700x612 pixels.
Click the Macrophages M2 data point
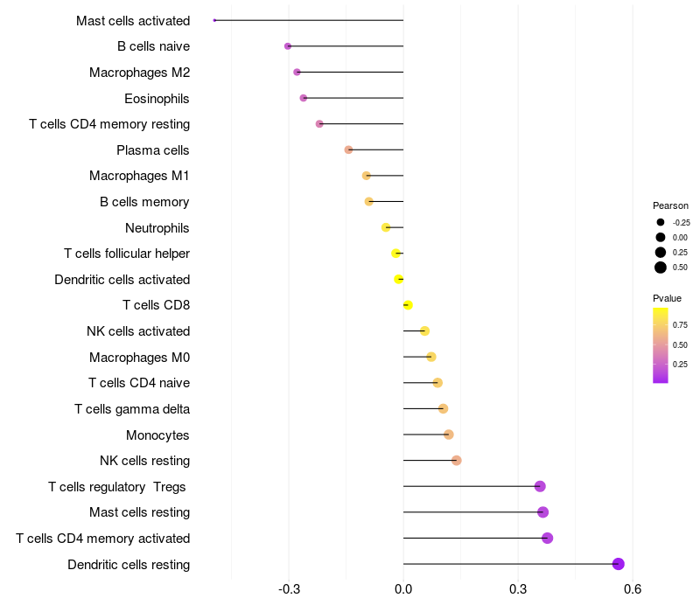click(x=297, y=72)
